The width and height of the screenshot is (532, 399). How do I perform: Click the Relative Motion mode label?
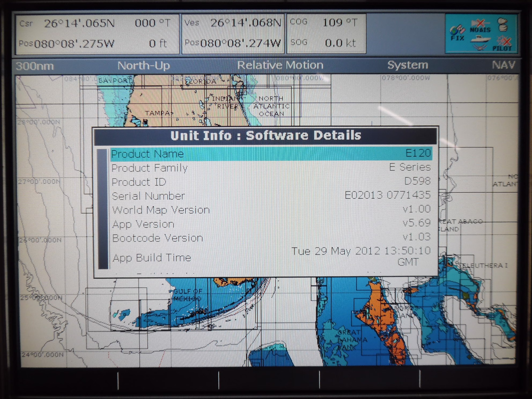pyautogui.click(x=280, y=65)
